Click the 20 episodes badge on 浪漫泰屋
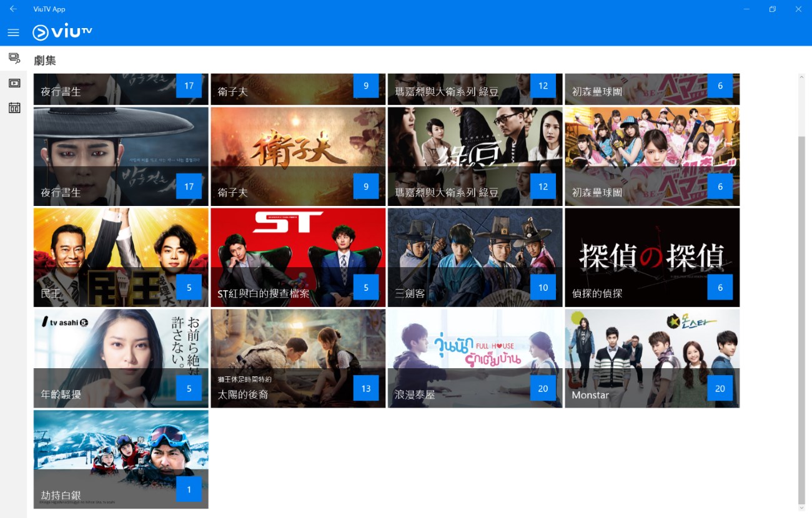The width and height of the screenshot is (812, 518). [x=543, y=389]
